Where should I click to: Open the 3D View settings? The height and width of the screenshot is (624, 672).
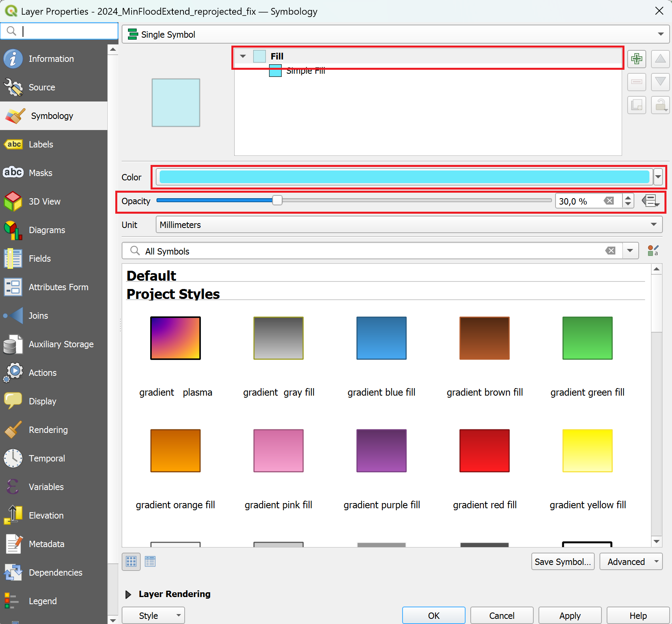(53, 201)
